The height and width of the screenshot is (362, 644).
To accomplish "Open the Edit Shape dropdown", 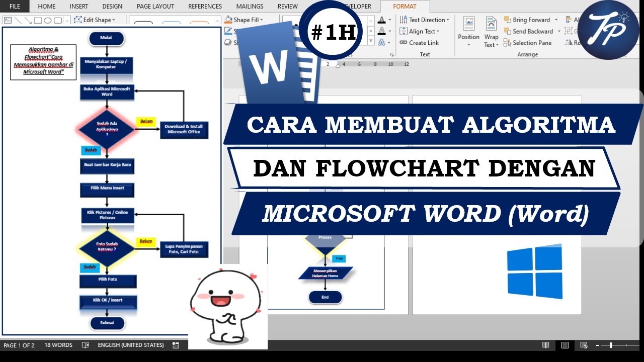I will click(x=95, y=20).
